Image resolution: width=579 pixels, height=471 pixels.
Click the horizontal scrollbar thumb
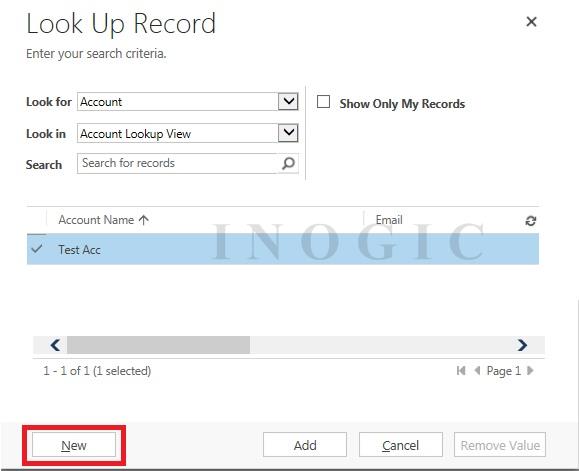point(158,345)
